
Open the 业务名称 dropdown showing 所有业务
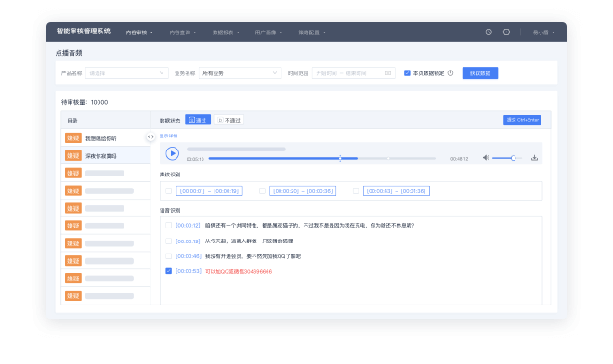point(240,73)
